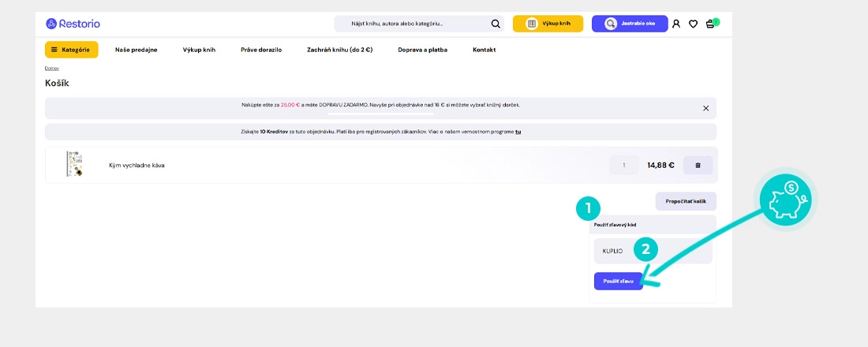The height and width of the screenshot is (347, 868).
Task: Open the Kategórie menu
Action: coord(71,50)
